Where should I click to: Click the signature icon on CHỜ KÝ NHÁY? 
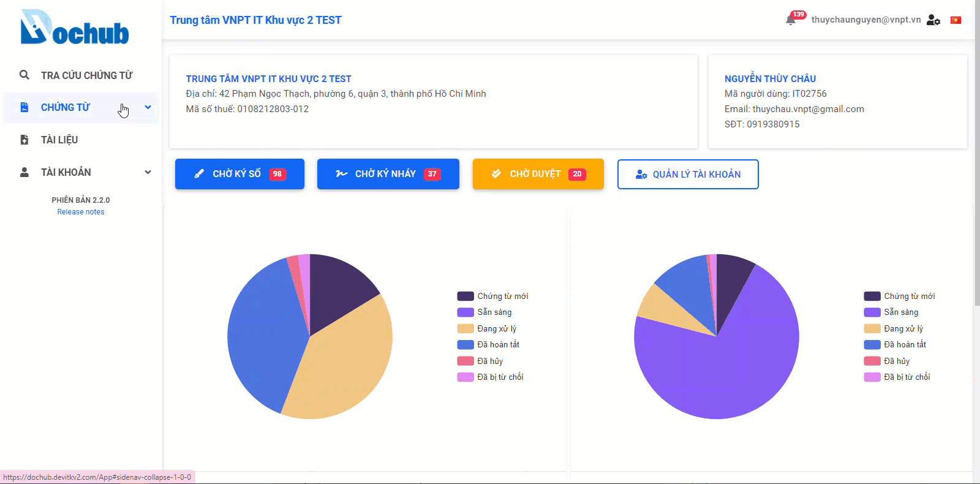tap(342, 174)
